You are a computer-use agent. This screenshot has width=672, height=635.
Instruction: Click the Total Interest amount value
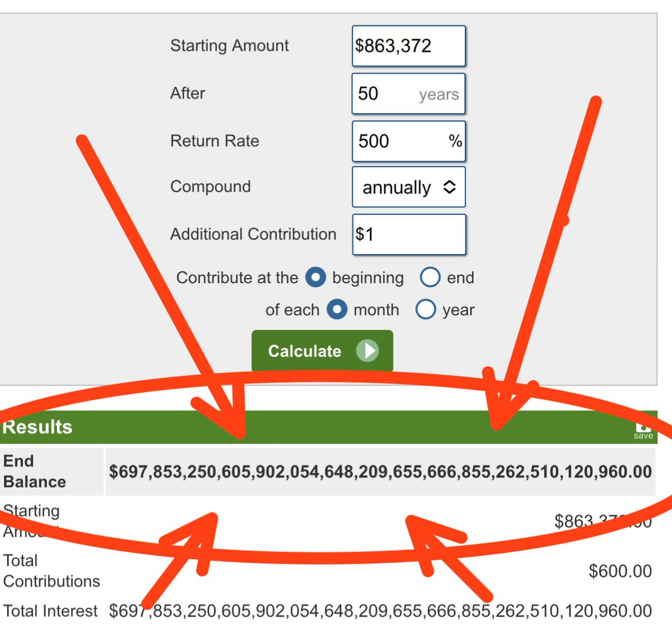click(380, 610)
